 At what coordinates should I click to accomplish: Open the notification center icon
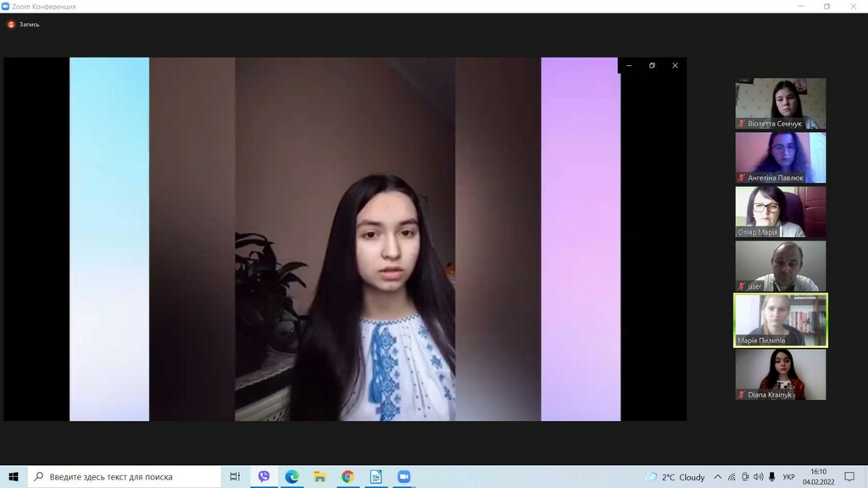[849, 477]
